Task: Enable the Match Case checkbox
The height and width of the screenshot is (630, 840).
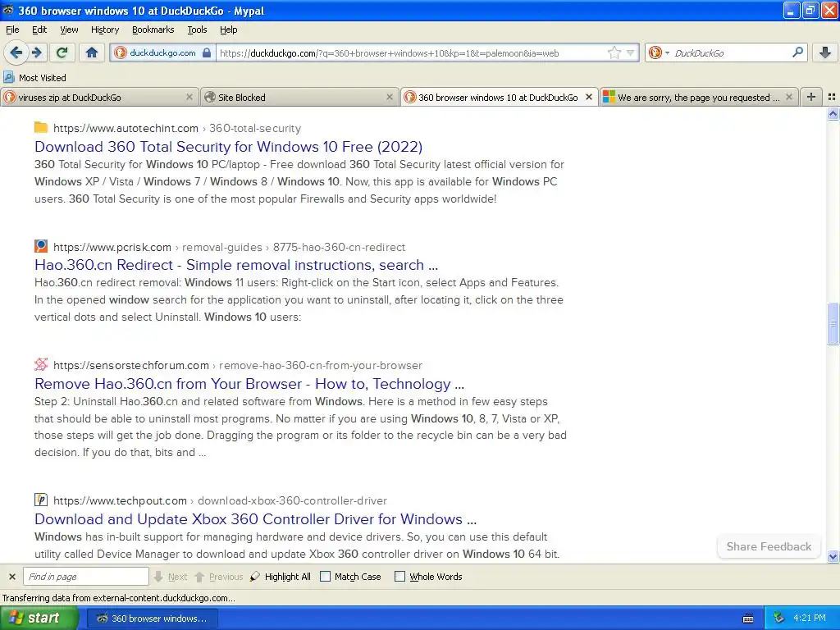Action: point(325,577)
